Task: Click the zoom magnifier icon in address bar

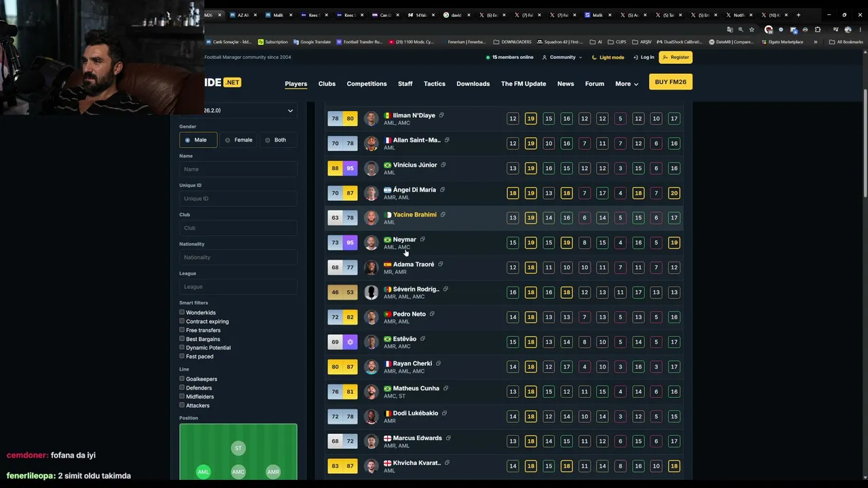Action: [741, 30]
